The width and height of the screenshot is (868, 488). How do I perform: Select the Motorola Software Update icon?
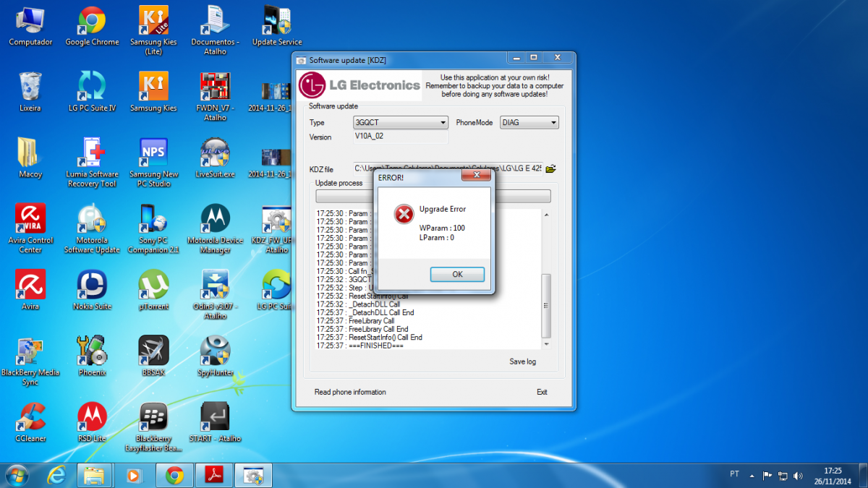tap(92, 228)
